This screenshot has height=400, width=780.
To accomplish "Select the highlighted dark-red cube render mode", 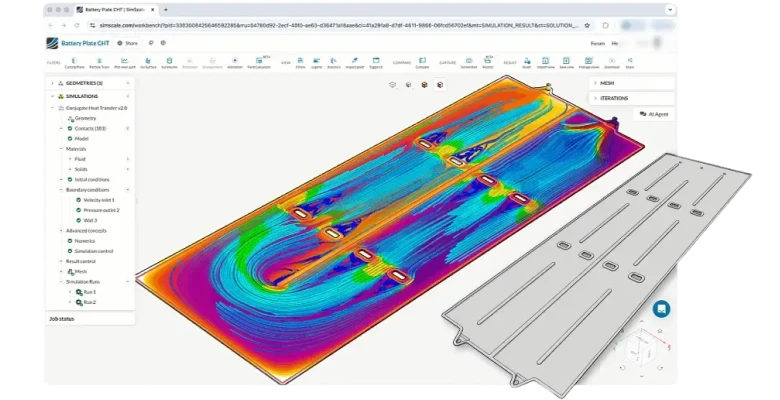I will click(x=440, y=85).
